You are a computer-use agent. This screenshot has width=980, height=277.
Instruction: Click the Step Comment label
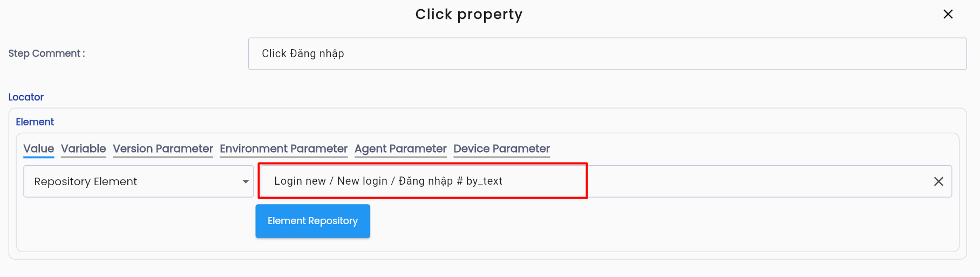tap(46, 53)
